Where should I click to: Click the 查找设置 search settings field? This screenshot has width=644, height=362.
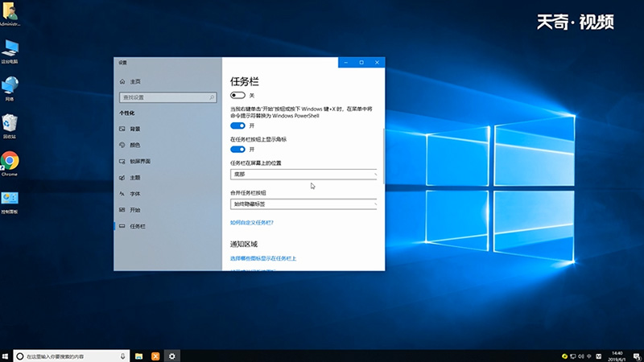point(168,97)
